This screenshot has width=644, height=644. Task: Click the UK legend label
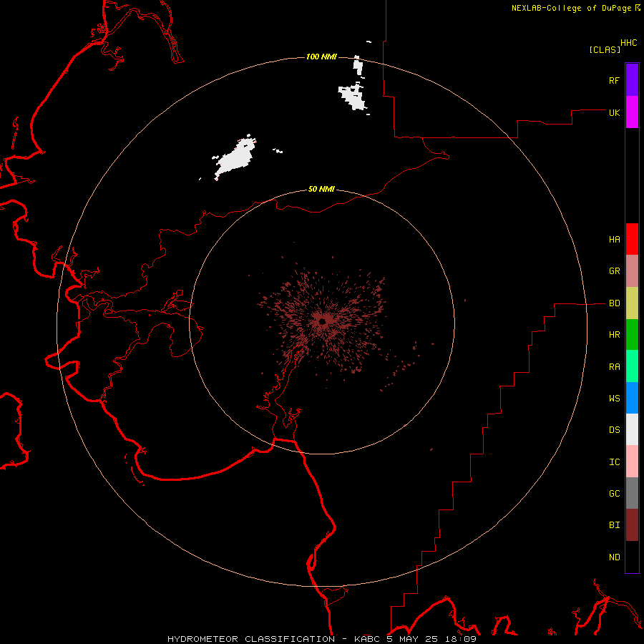tap(615, 112)
